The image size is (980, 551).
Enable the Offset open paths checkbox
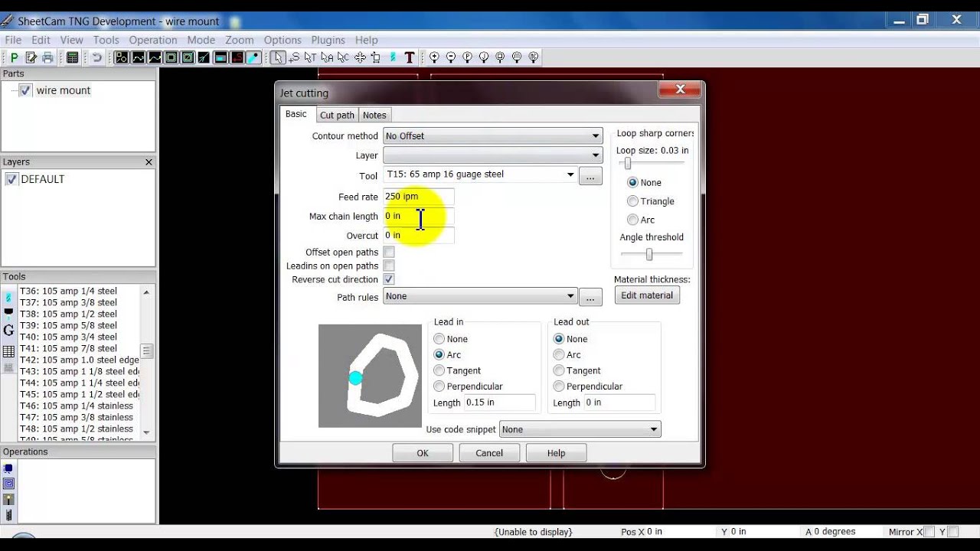point(389,253)
